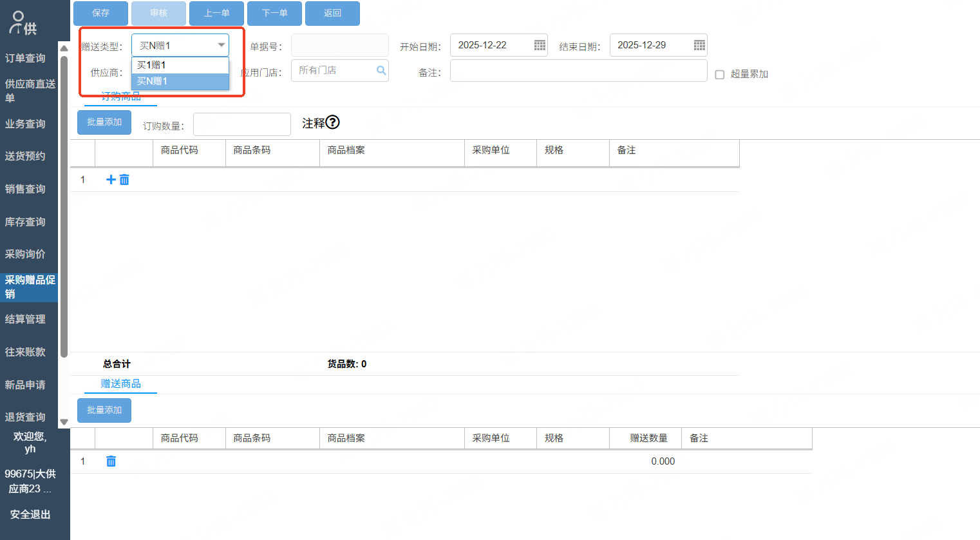Delete row 1 in 订购商品 table
This screenshot has width=980, height=540.
(124, 180)
